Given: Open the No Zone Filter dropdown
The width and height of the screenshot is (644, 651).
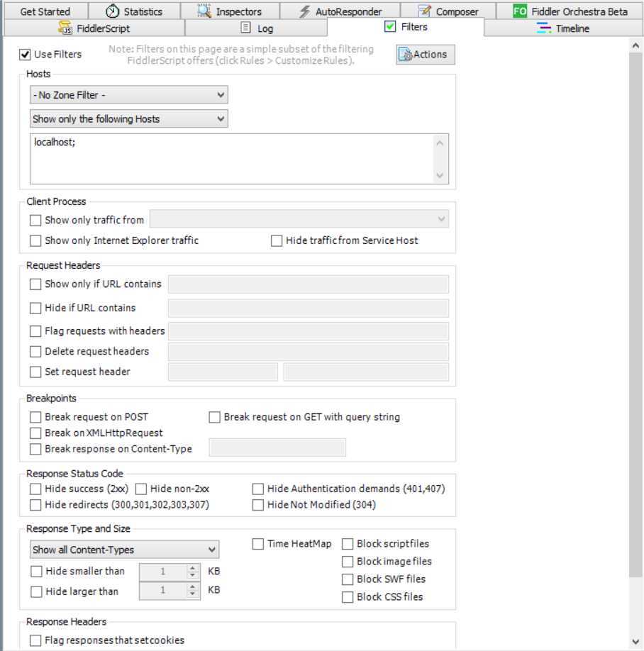Looking at the screenshot, I should point(128,95).
